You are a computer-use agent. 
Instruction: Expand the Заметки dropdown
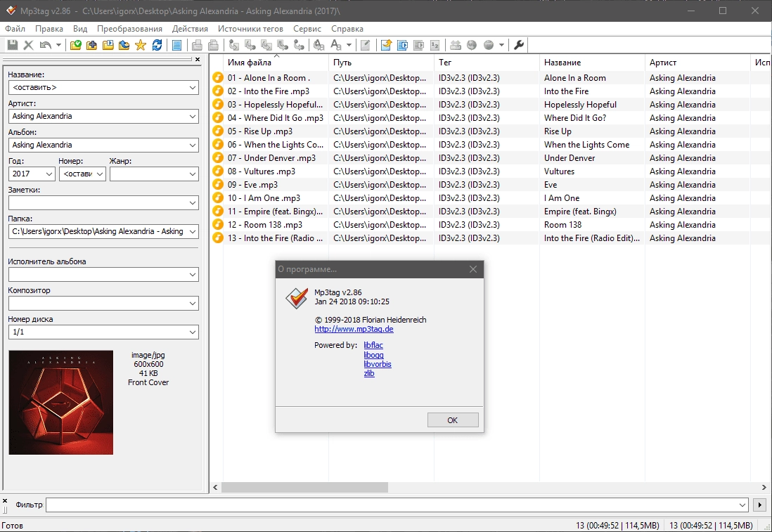pyautogui.click(x=193, y=203)
